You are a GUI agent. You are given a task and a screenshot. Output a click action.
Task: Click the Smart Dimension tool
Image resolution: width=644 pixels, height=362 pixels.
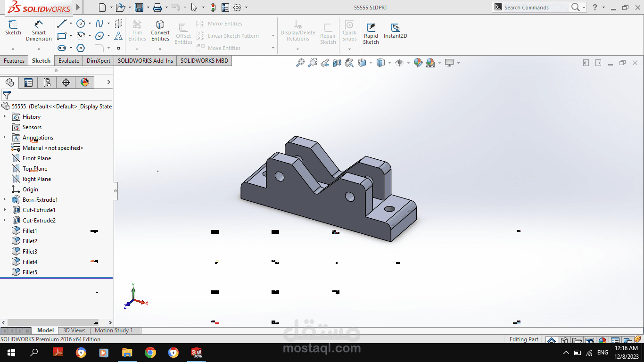click(x=39, y=31)
